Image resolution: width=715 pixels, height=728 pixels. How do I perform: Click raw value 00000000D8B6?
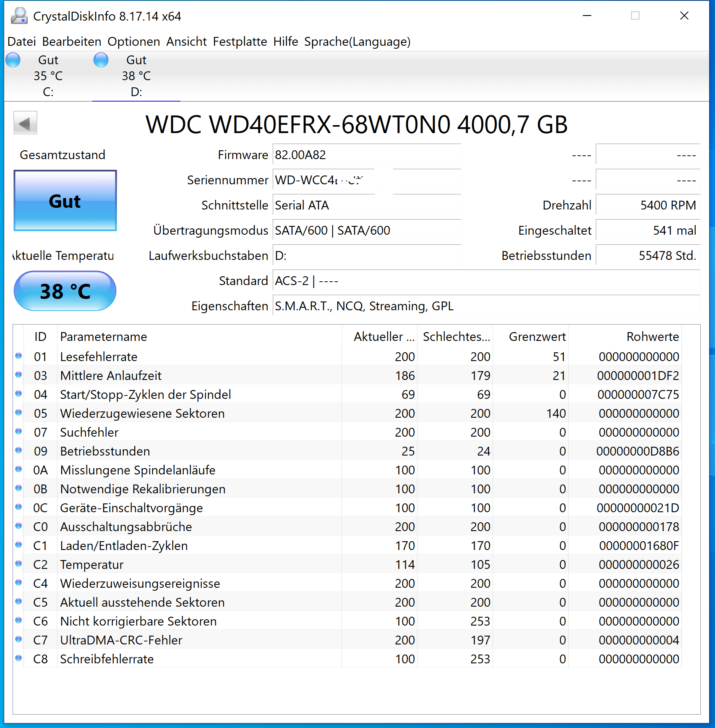pos(638,451)
